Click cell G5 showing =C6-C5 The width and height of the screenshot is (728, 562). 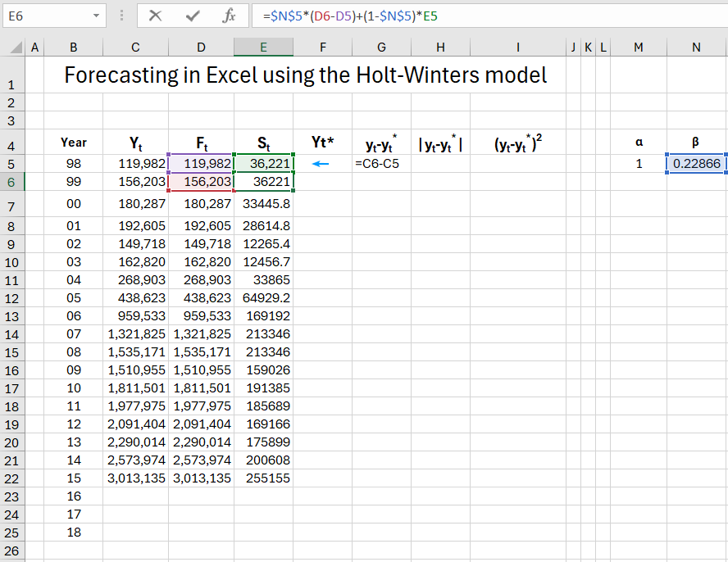[x=381, y=163]
